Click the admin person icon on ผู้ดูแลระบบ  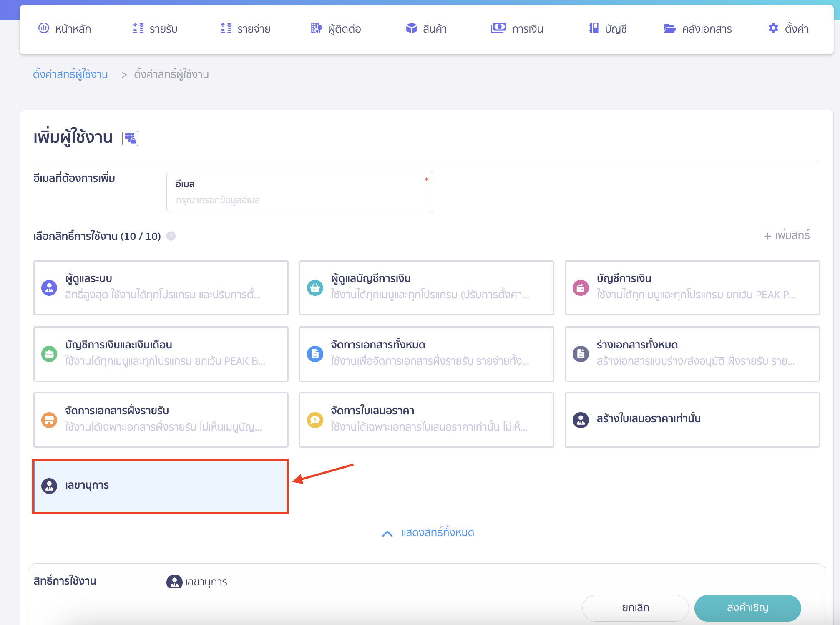(x=49, y=287)
